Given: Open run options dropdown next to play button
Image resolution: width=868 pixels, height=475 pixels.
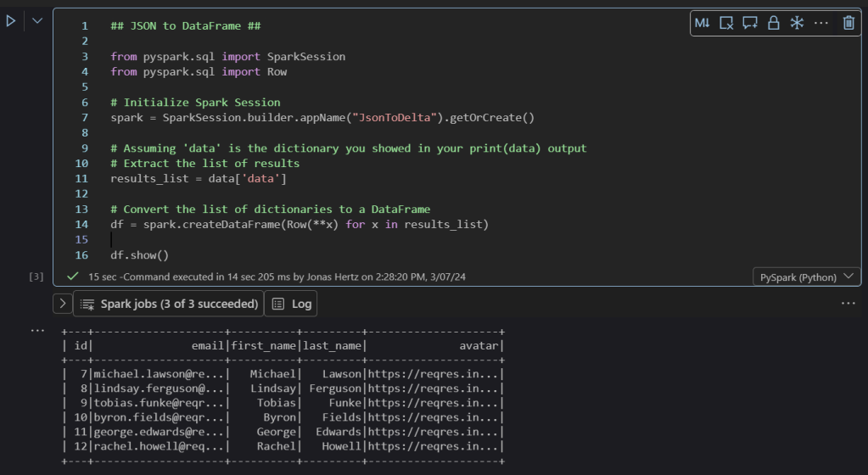Looking at the screenshot, I should click(36, 21).
